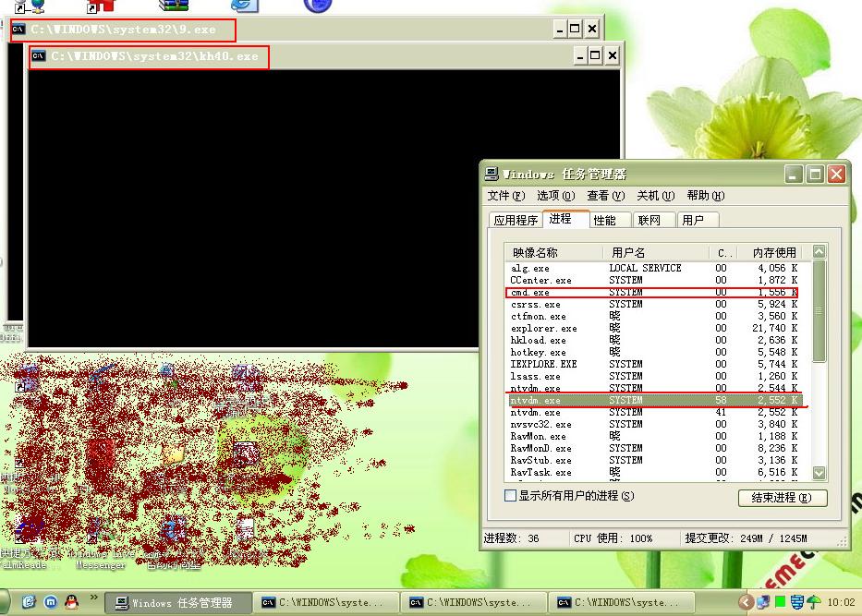Expand the quick launch overflow chevron
862x616 pixels.
point(93,598)
